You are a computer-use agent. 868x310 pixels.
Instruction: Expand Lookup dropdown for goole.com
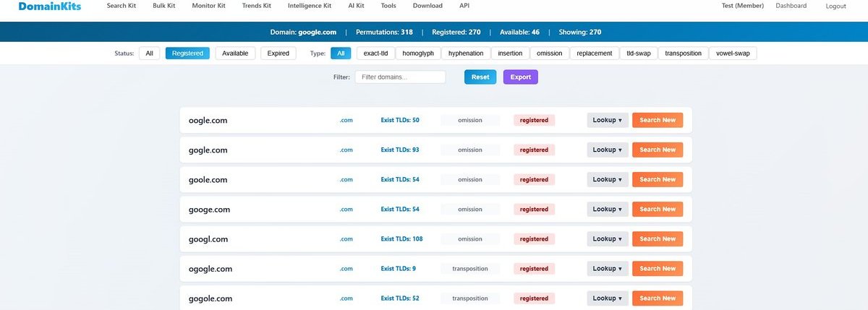tap(608, 179)
